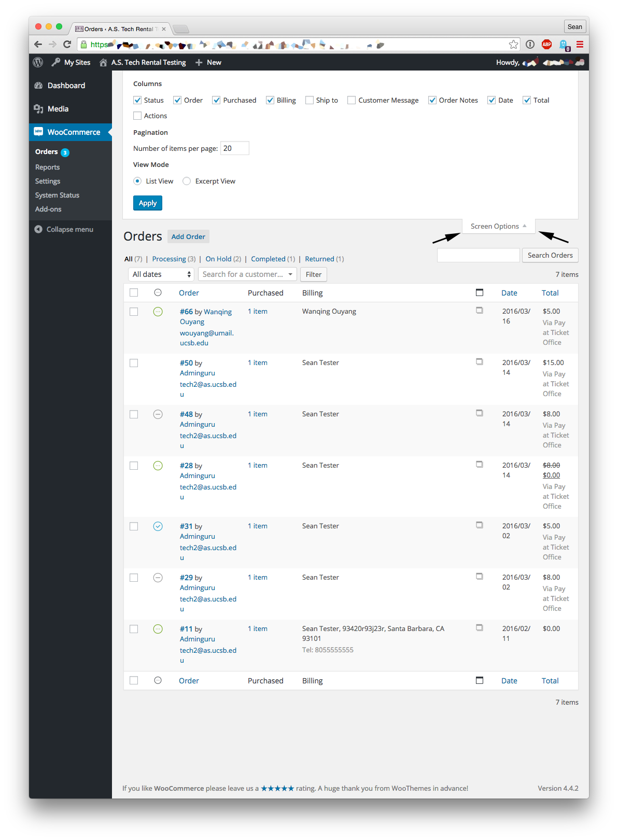This screenshot has width=618, height=840.
Task: Select the Excerpt View radio button
Action: coord(187,181)
